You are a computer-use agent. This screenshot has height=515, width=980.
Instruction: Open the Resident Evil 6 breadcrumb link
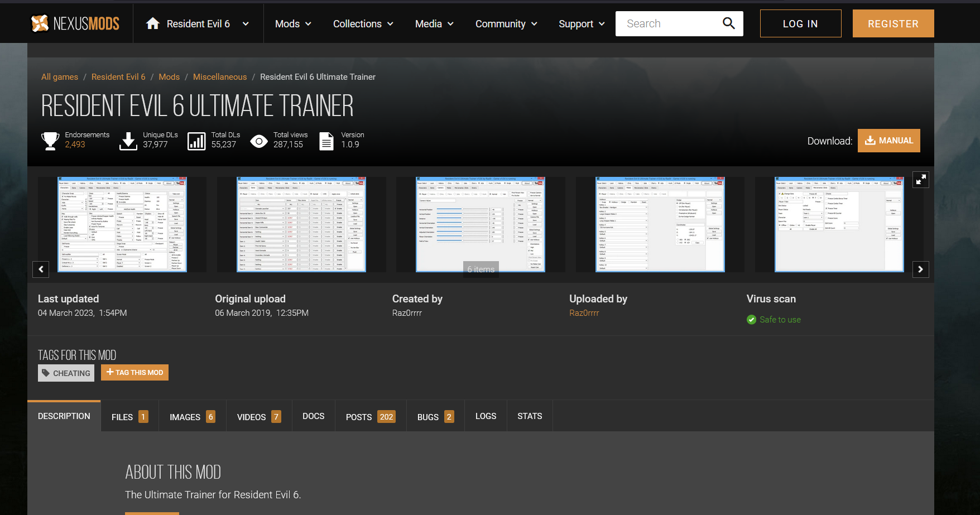point(118,77)
